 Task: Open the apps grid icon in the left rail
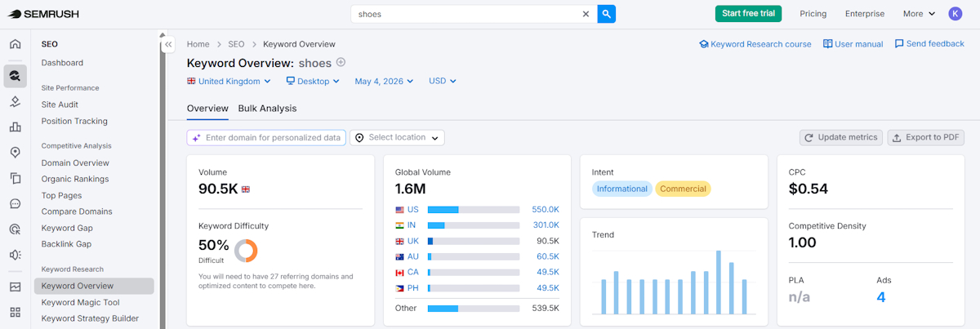pyautogui.click(x=15, y=312)
